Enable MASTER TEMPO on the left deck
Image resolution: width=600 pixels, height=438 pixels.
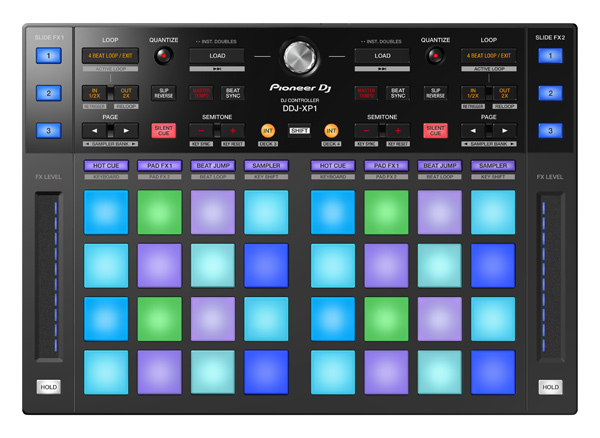[201, 93]
